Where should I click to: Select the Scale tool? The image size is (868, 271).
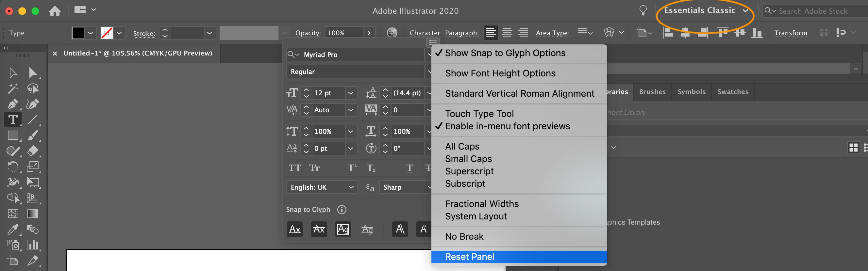tap(33, 166)
